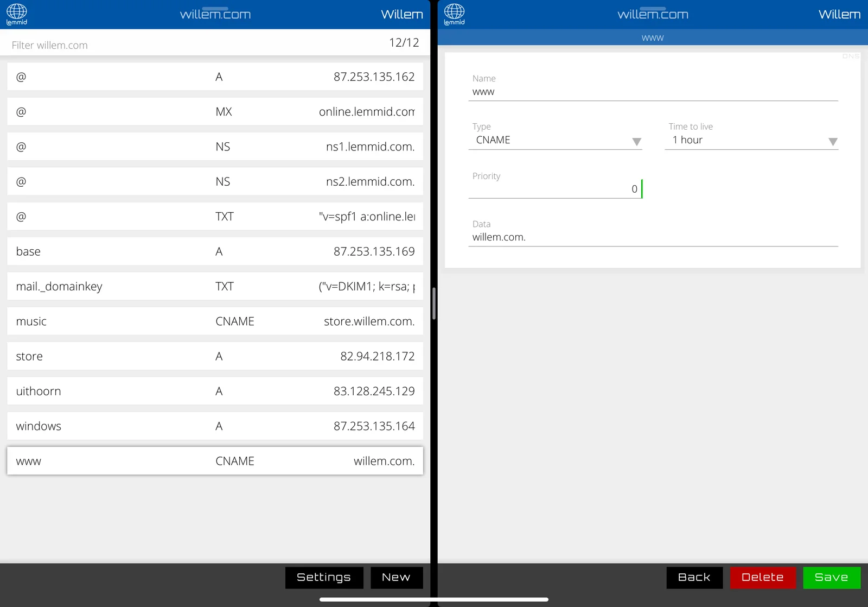Click the Settings button
The width and height of the screenshot is (868, 607).
[x=324, y=577]
